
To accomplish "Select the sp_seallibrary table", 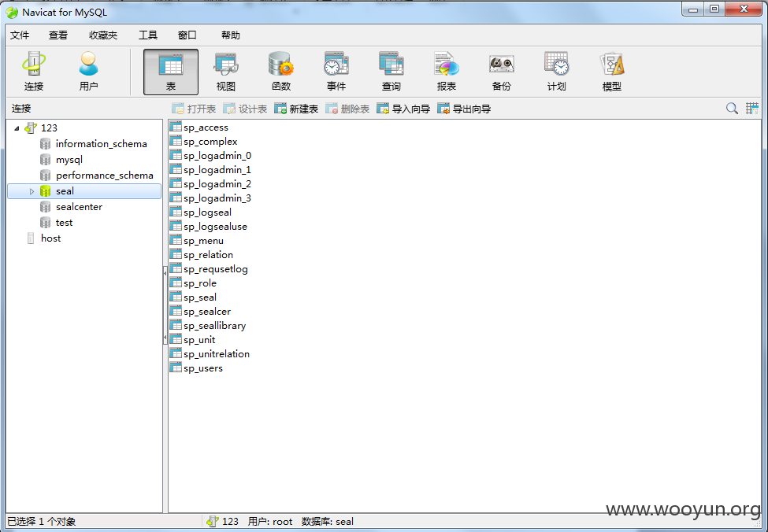I will [x=214, y=326].
